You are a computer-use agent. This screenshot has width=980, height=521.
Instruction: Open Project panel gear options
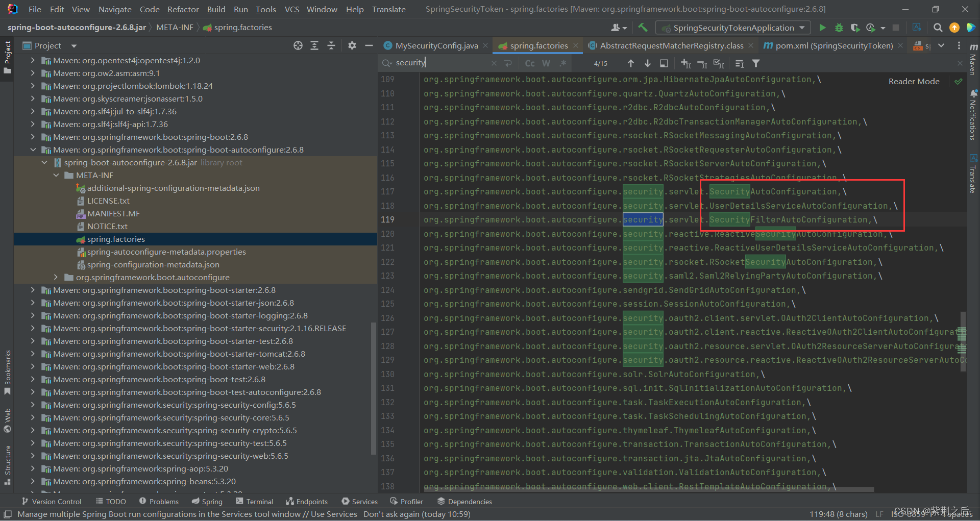point(352,45)
